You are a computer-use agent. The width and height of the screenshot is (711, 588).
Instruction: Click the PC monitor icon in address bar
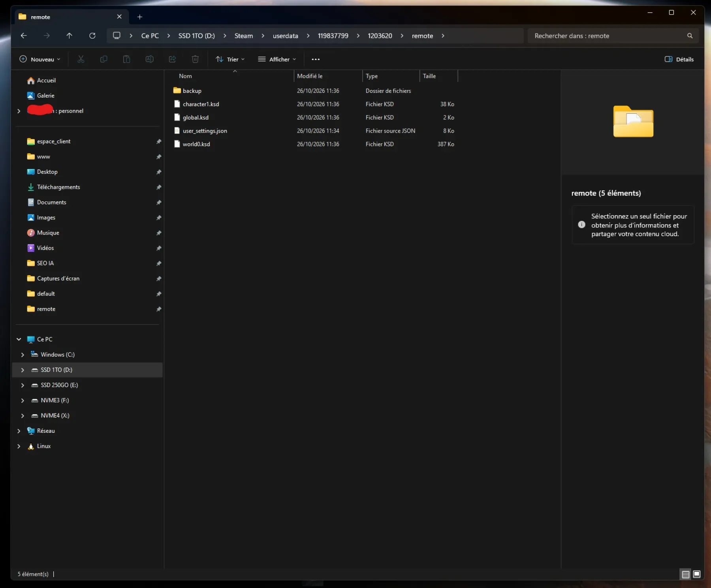click(117, 36)
